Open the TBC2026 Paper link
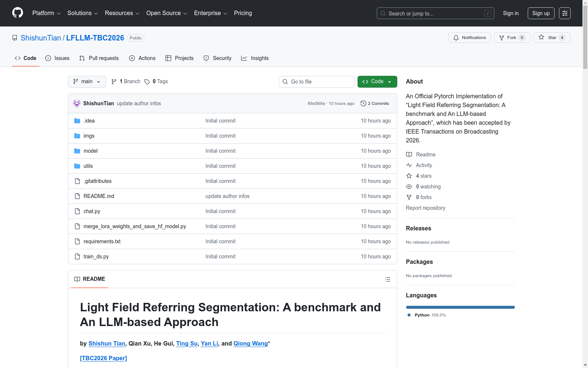 (104, 358)
